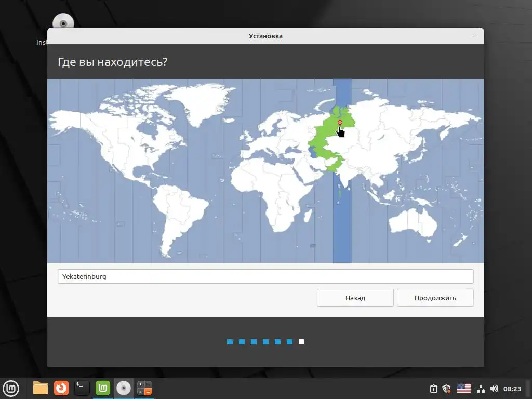Select the installer disc icon in taskbar
The height and width of the screenshot is (399, 532).
pos(124,389)
